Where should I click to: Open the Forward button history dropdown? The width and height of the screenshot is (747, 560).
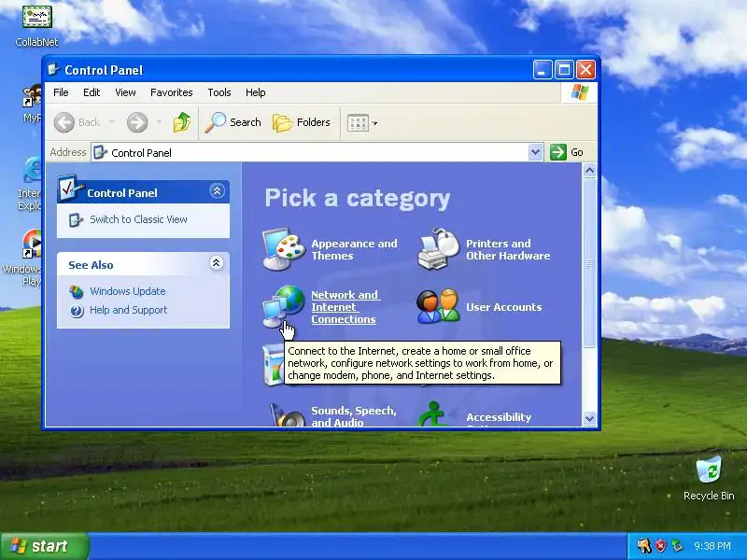159,122
